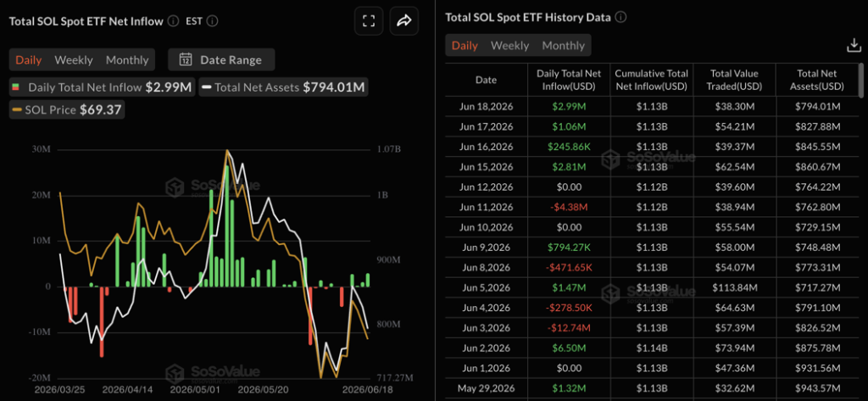Click the -$4.38M outflow cell
The image size is (868, 401).
(569, 207)
